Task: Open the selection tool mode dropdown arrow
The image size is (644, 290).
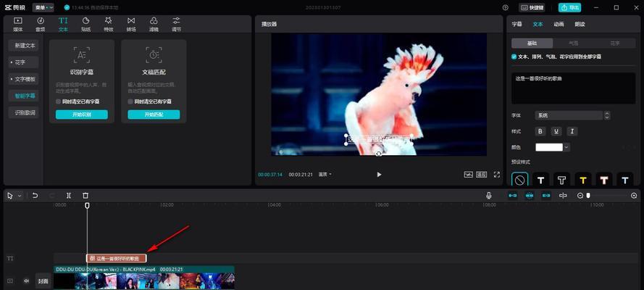Action: point(20,196)
